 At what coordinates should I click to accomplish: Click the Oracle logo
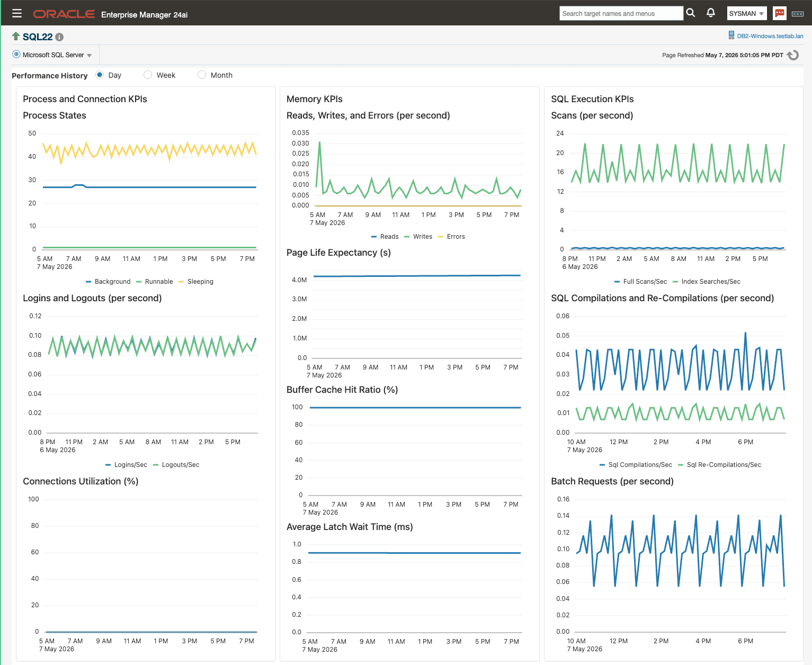[x=64, y=14]
